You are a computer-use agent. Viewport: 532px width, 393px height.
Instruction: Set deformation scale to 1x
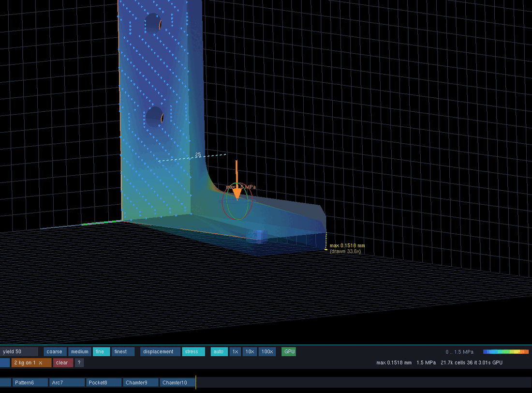pos(235,351)
